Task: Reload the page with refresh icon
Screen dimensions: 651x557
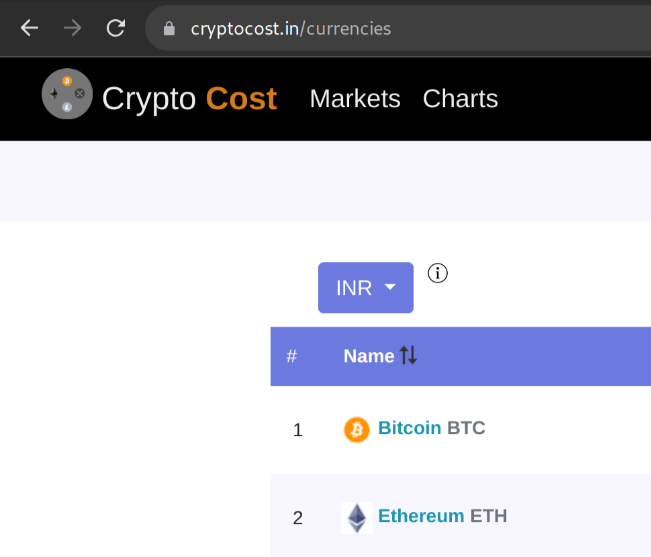Action: click(x=116, y=29)
